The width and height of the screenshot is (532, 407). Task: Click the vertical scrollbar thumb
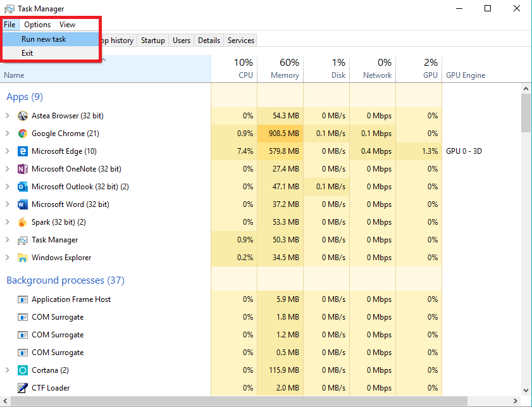coord(526,113)
